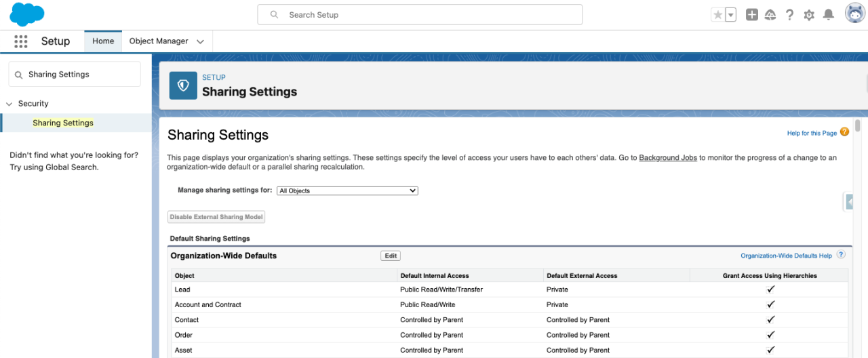868x358 pixels.
Task: Click the Salesforce cloud logo
Action: (x=27, y=14)
